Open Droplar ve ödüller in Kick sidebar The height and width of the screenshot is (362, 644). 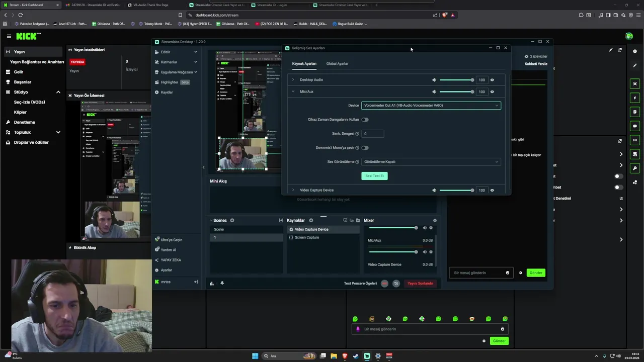click(x=31, y=142)
